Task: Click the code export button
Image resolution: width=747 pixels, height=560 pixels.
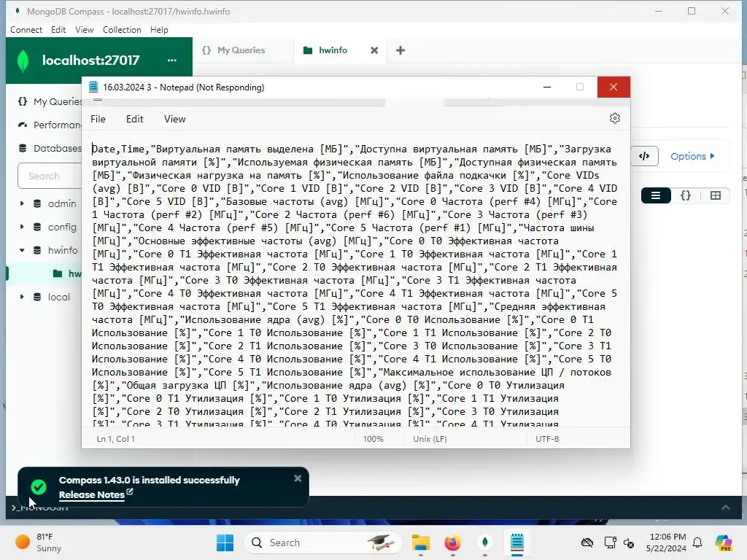Action: pyautogui.click(x=644, y=156)
